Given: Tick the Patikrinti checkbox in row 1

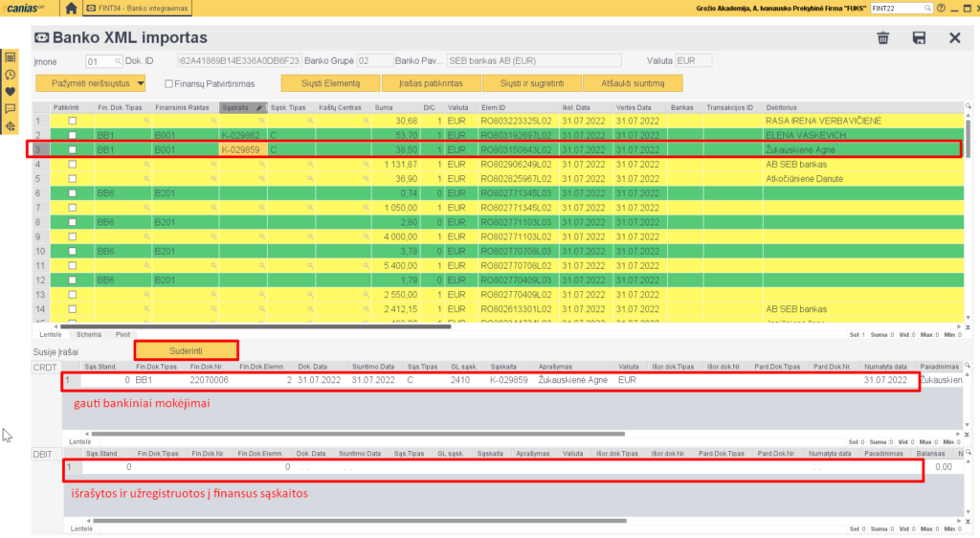Looking at the screenshot, I should point(72,122).
